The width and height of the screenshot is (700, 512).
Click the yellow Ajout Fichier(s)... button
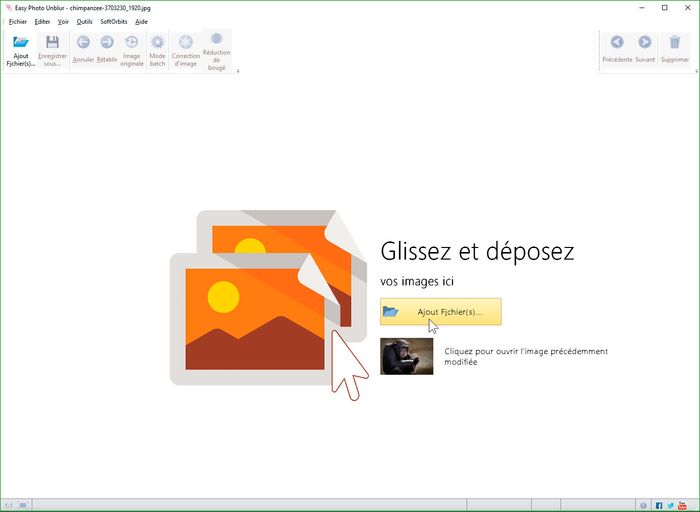(x=440, y=312)
